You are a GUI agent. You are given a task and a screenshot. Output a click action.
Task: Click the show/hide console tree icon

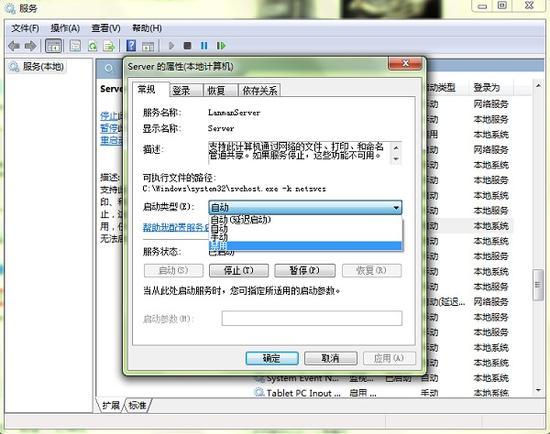(53, 46)
